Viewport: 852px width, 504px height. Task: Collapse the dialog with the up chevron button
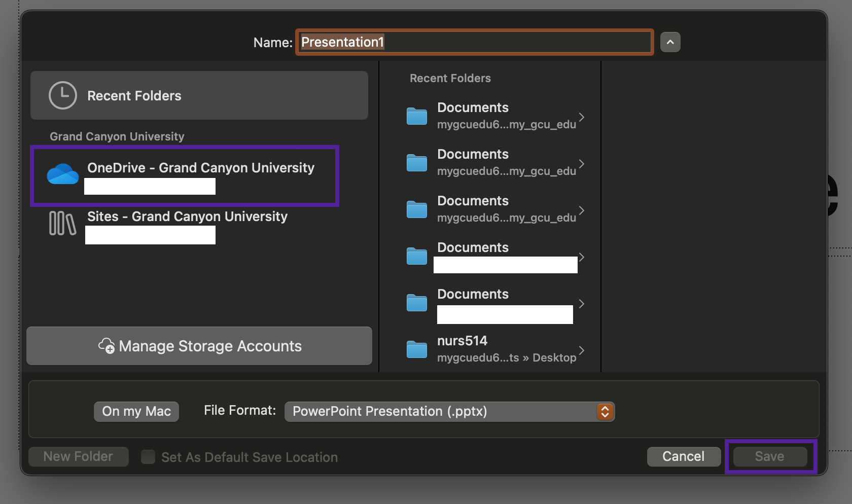click(x=670, y=42)
